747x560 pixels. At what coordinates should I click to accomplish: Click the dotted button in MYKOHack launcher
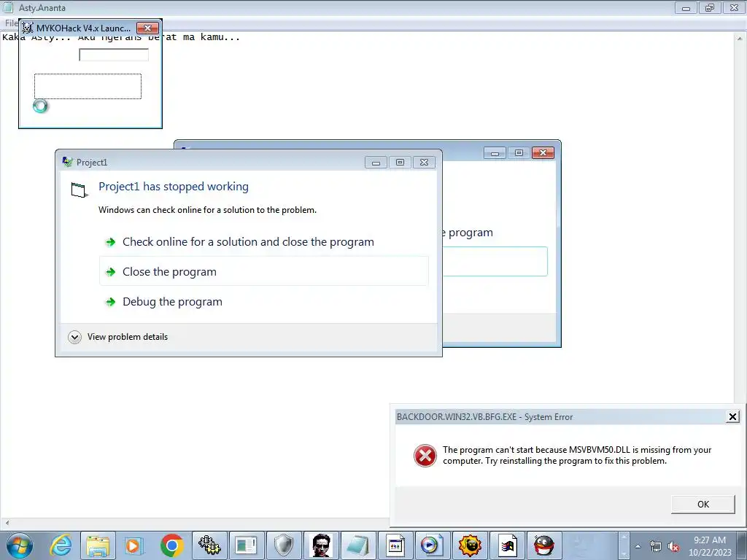(88, 86)
